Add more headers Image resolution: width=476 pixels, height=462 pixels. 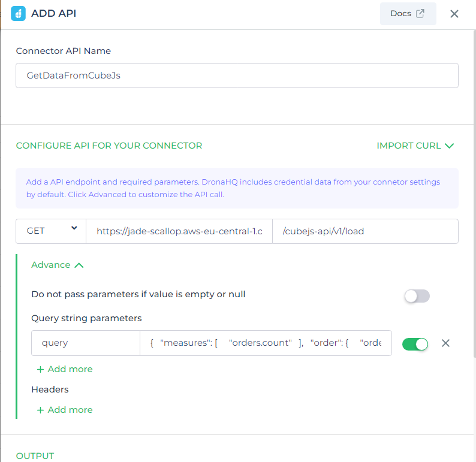click(65, 410)
